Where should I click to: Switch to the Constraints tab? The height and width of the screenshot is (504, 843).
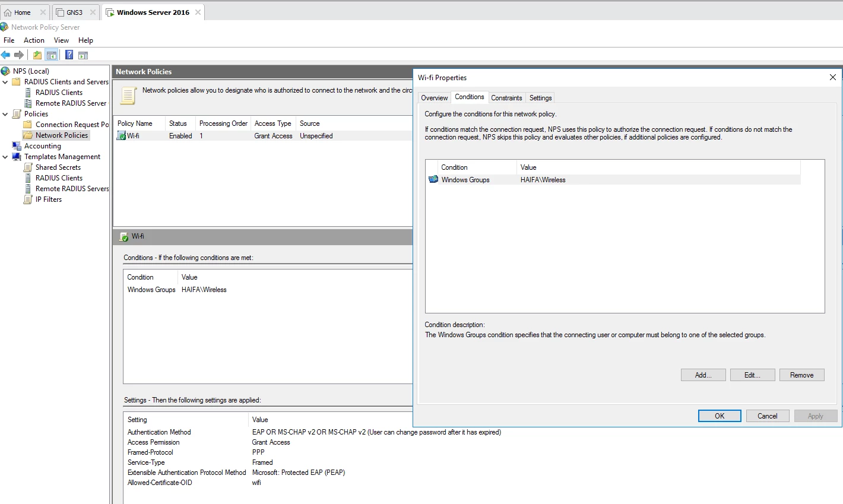click(x=506, y=98)
